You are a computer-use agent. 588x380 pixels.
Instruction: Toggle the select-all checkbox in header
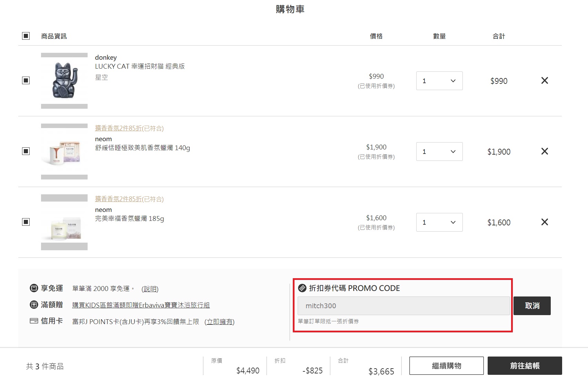tap(26, 36)
